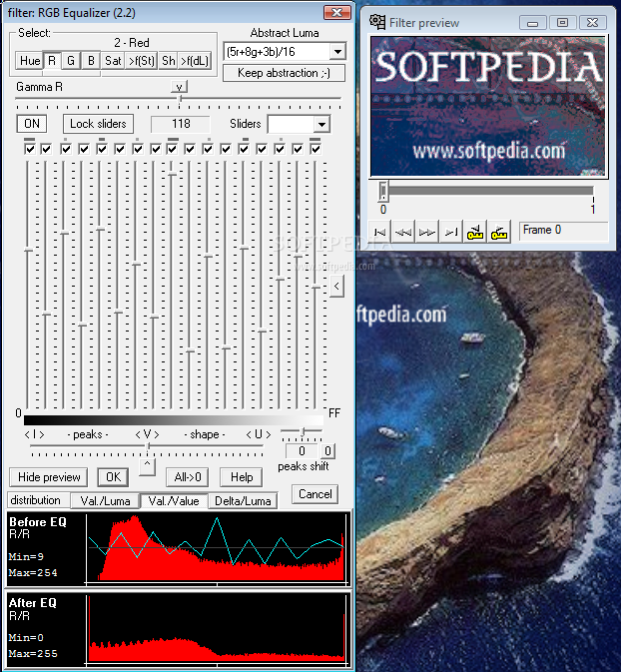This screenshot has width=621, height=672.
Task: Click the peaks shift slider handle
Action: coord(303,431)
